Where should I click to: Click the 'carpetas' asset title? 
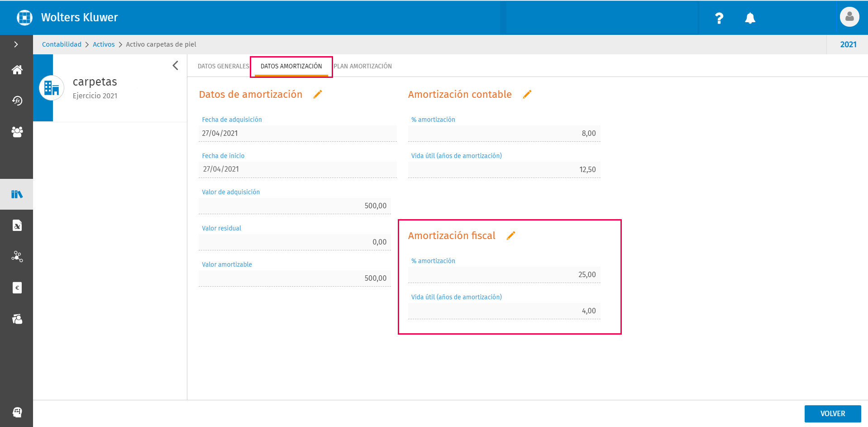pyautogui.click(x=95, y=82)
